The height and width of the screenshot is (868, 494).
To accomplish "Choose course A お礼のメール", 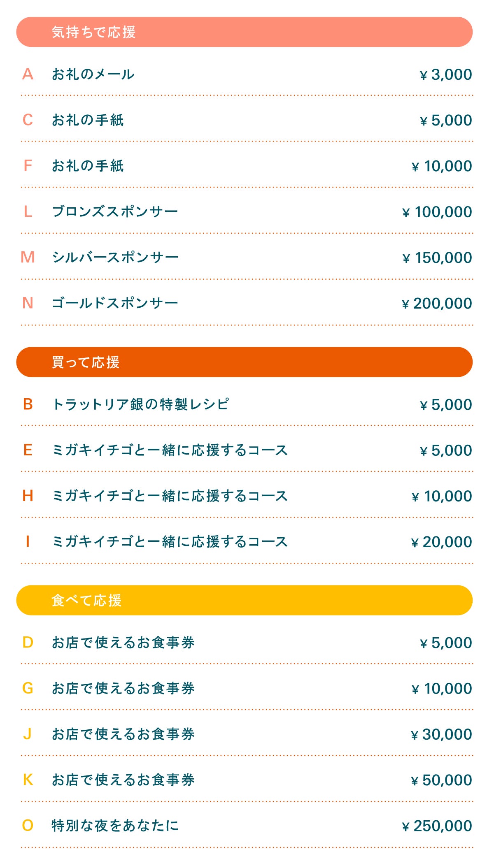I will pos(93,74).
